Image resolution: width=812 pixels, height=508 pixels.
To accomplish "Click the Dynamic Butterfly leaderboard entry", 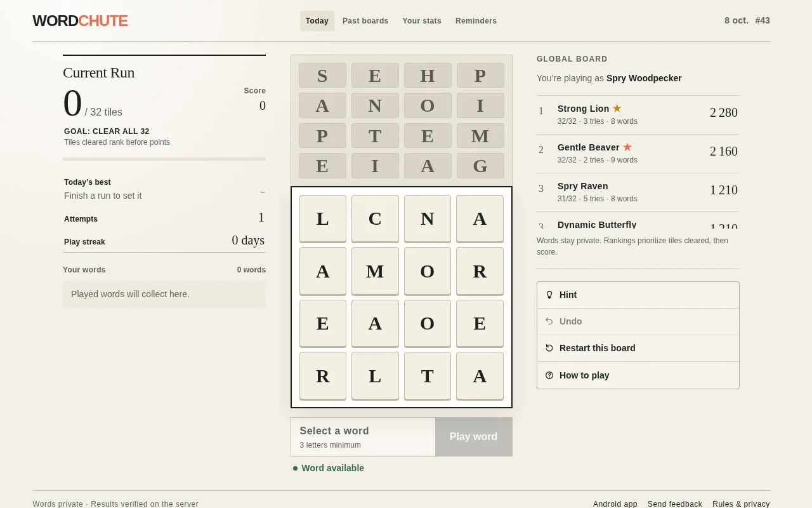I will [638, 221].
